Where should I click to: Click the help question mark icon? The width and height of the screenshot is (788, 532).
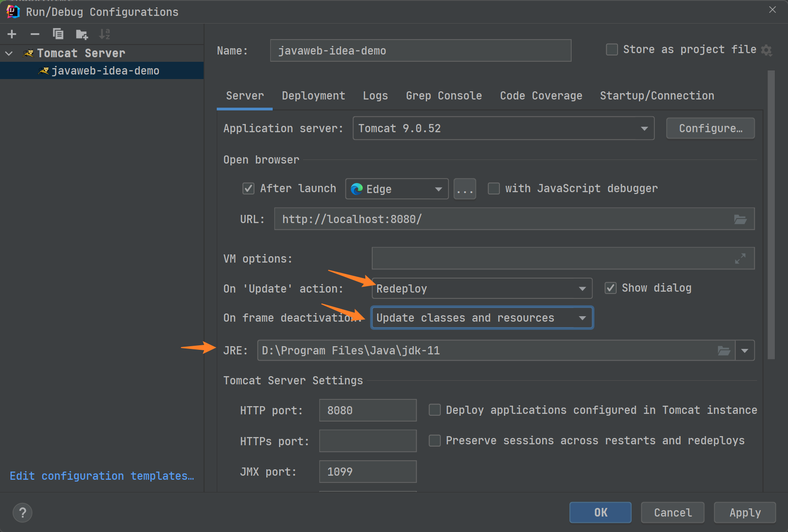[22, 513]
